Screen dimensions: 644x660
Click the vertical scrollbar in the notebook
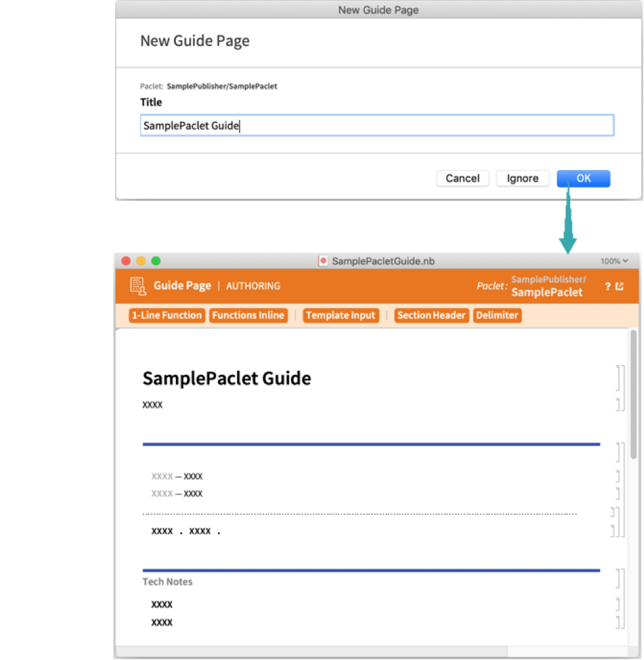coord(633,395)
